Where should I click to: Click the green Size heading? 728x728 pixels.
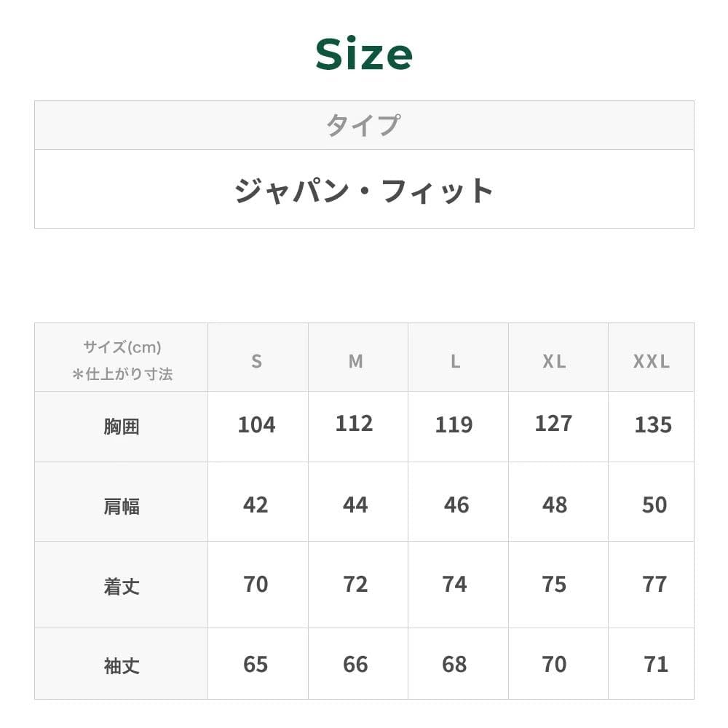click(x=364, y=55)
